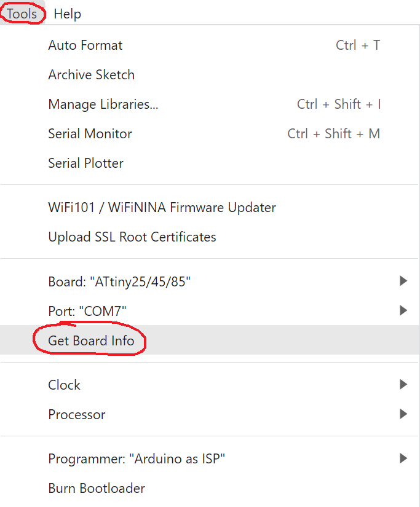This screenshot has width=420, height=507.
Task: Expand the Programmer submenu arrow
Action: pyautogui.click(x=403, y=459)
